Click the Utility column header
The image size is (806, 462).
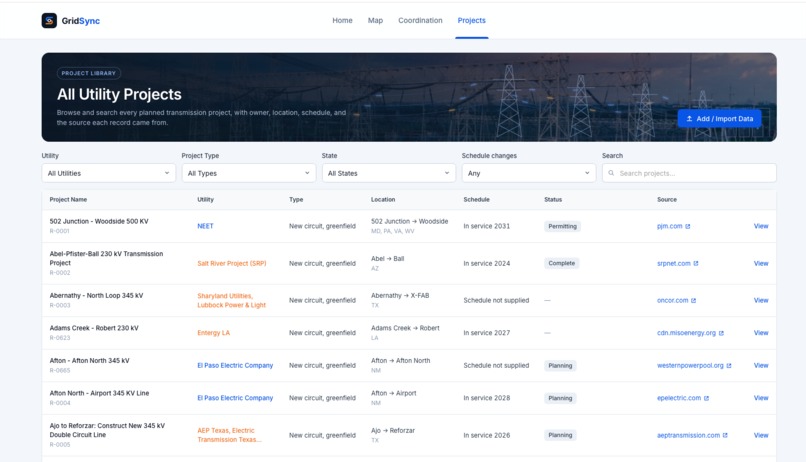point(205,199)
